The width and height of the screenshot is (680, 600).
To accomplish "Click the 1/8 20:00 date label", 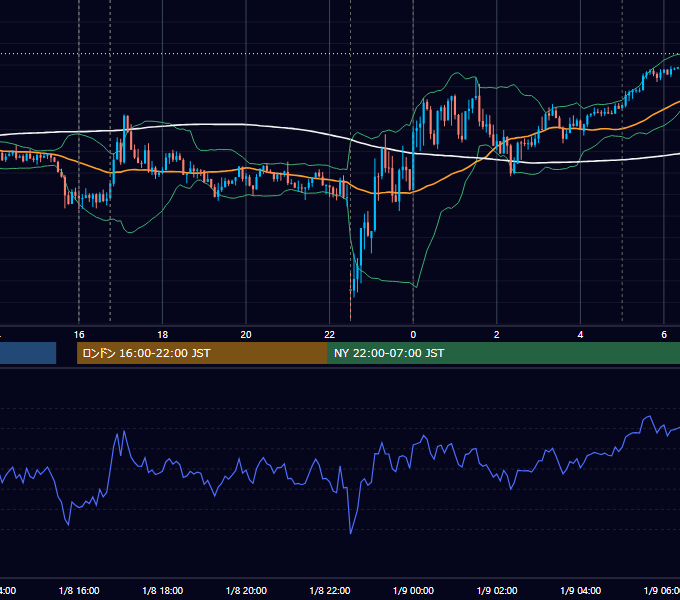I will pyautogui.click(x=246, y=590).
